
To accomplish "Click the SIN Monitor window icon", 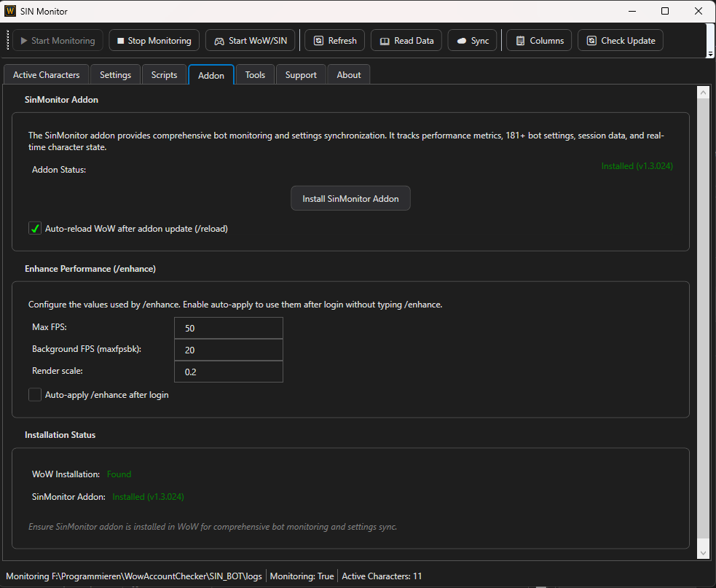I will pos(9,11).
